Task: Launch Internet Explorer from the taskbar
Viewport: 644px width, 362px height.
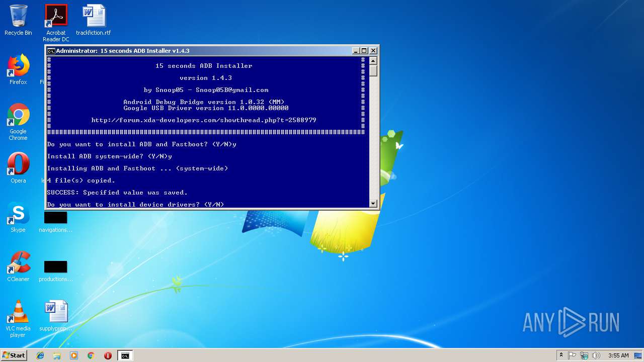Action: [x=40, y=355]
